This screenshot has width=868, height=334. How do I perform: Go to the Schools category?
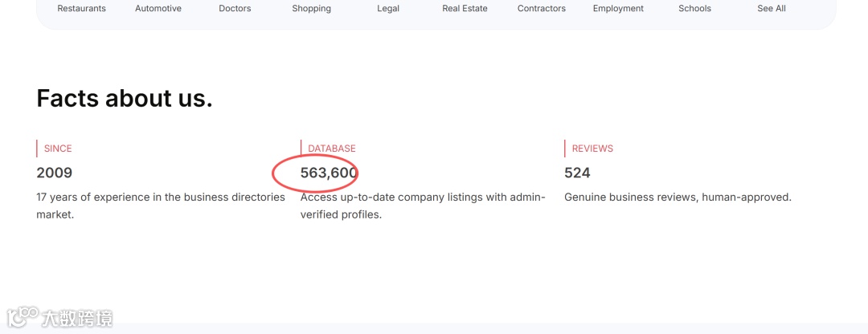click(694, 9)
